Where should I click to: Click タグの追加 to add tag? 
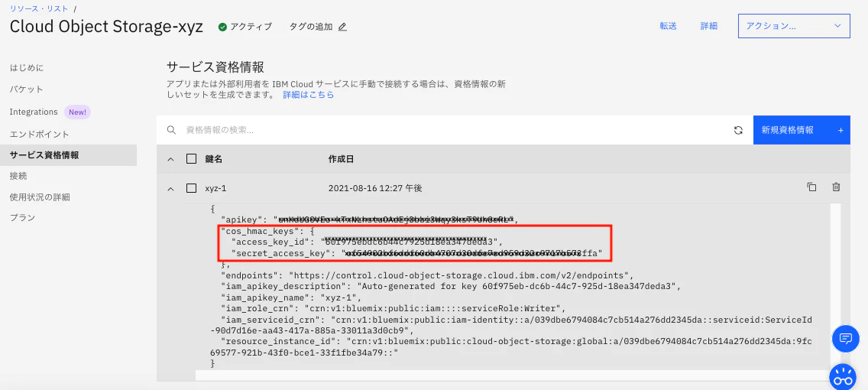pyautogui.click(x=311, y=27)
